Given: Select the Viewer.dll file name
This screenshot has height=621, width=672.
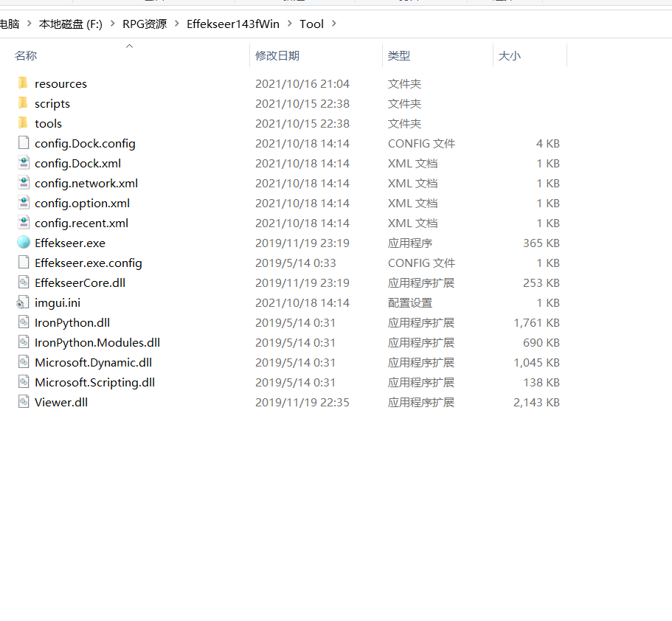Looking at the screenshot, I should pyautogui.click(x=61, y=403).
